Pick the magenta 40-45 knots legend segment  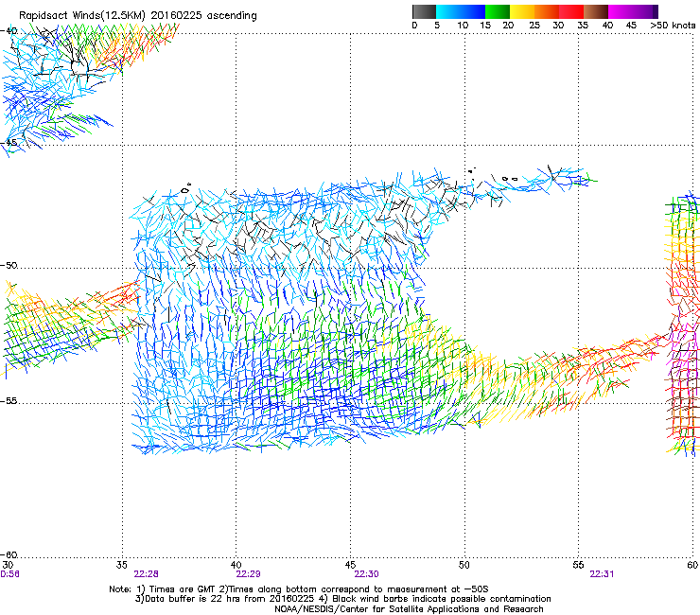coord(621,11)
